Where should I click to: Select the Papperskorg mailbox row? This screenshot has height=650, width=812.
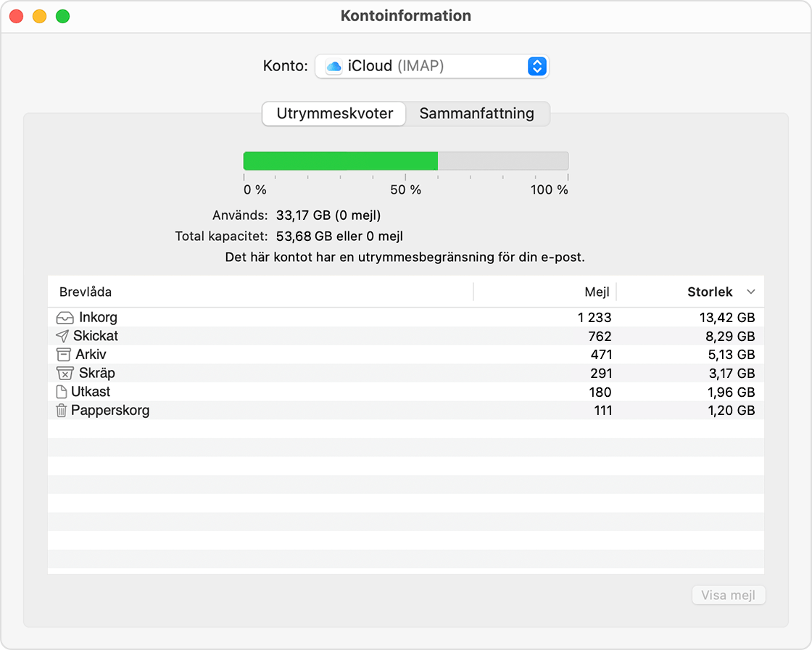pos(405,411)
